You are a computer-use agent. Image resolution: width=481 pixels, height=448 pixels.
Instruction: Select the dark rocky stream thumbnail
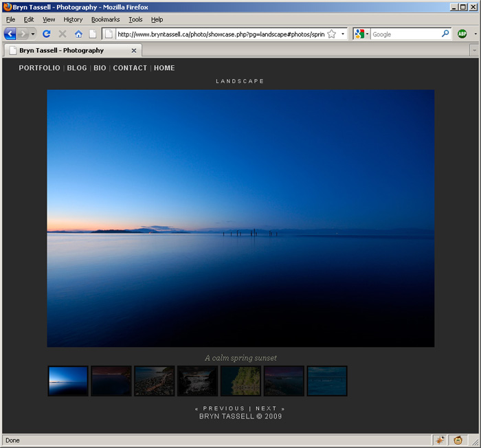click(x=198, y=381)
